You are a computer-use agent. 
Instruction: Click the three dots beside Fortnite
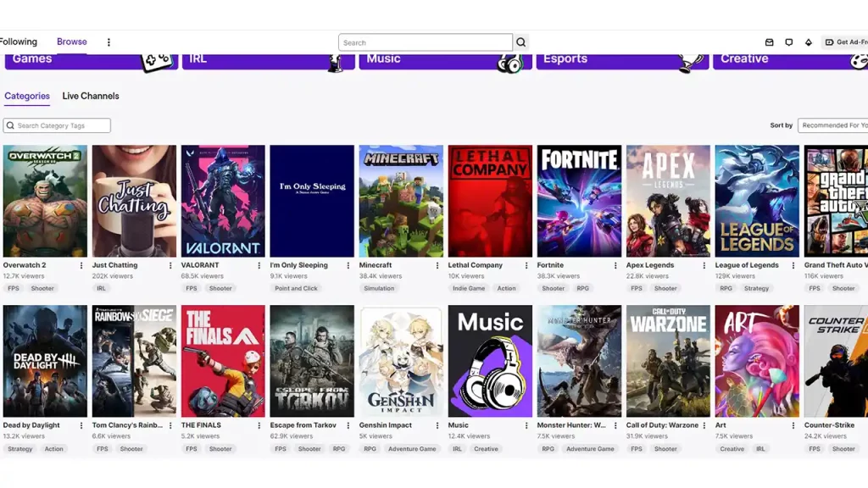615,265
